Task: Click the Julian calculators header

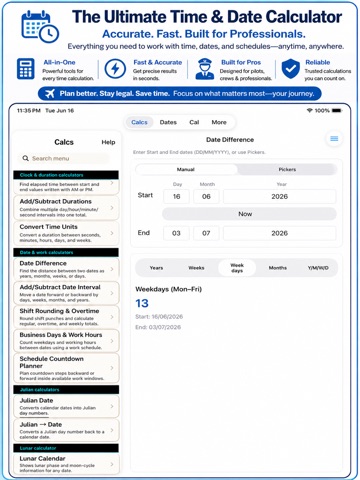Action: click(x=66, y=390)
